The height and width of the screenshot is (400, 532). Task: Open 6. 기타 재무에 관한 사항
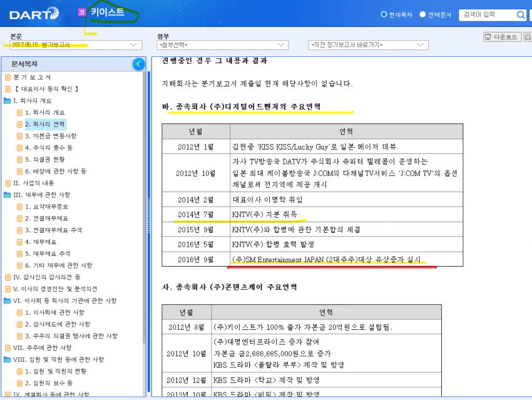point(59,265)
